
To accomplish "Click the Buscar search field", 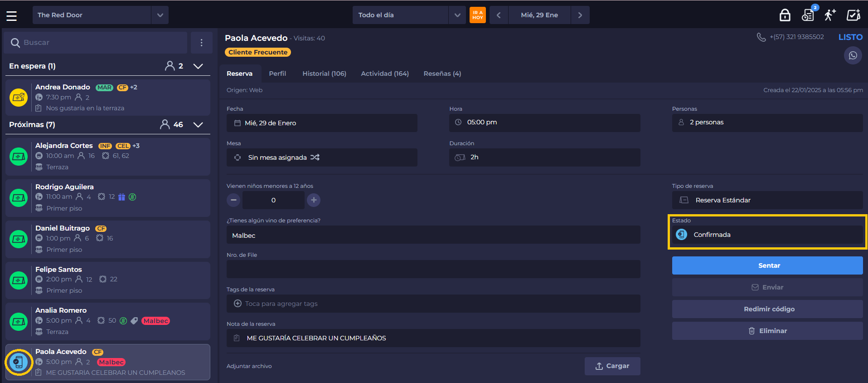I will tap(96, 43).
